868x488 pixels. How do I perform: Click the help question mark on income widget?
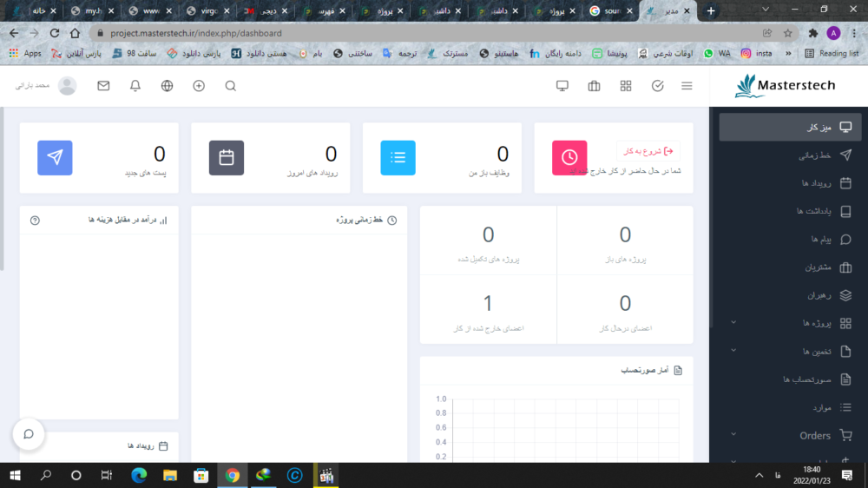point(35,221)
